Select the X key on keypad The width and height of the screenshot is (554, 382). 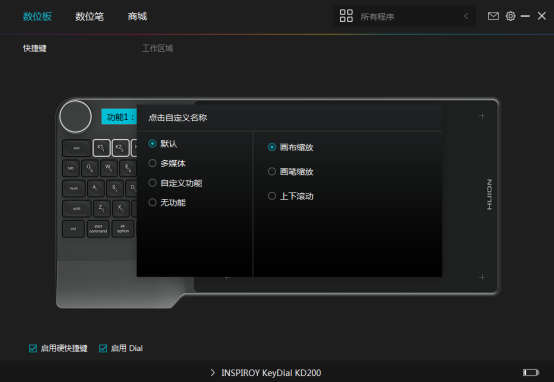(x=121, y=208)
